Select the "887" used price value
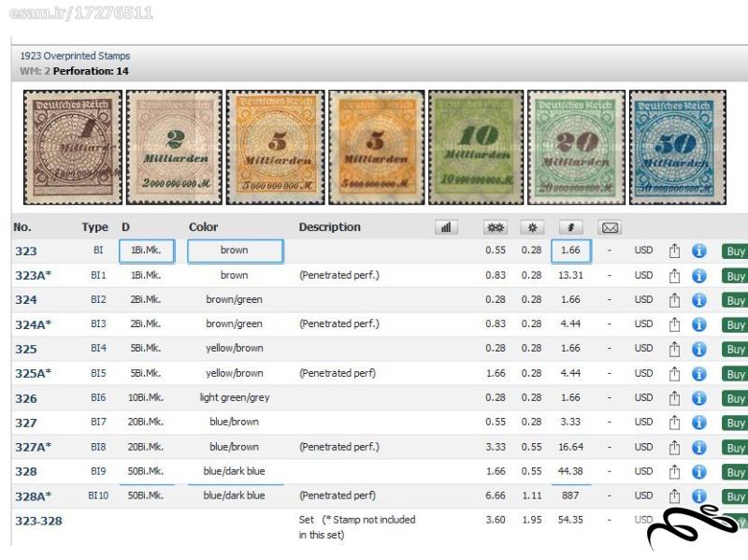This screenshot has width=748, height=560. [570, 495]
